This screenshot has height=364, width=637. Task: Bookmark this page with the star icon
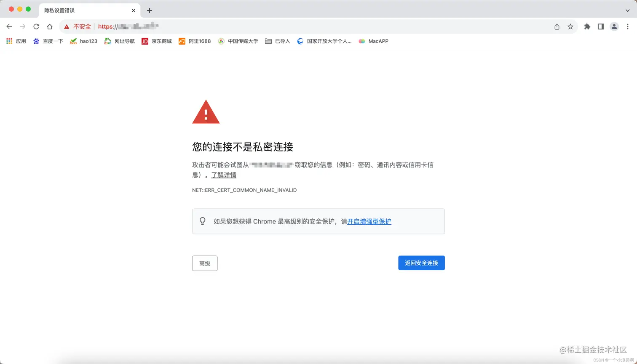tap(570, 26)
